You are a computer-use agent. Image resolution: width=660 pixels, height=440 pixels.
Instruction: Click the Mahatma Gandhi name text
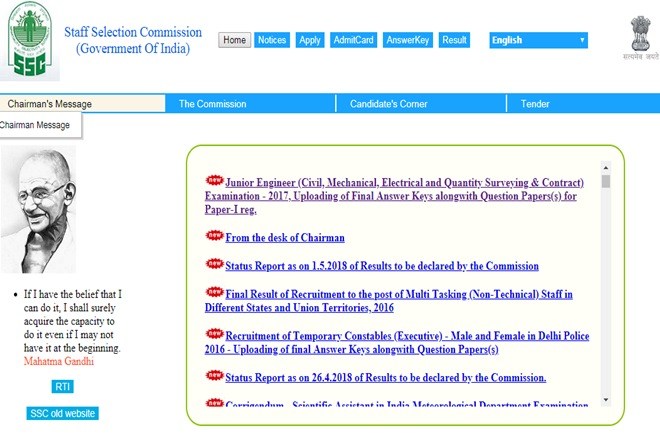[x=59, y=361]
